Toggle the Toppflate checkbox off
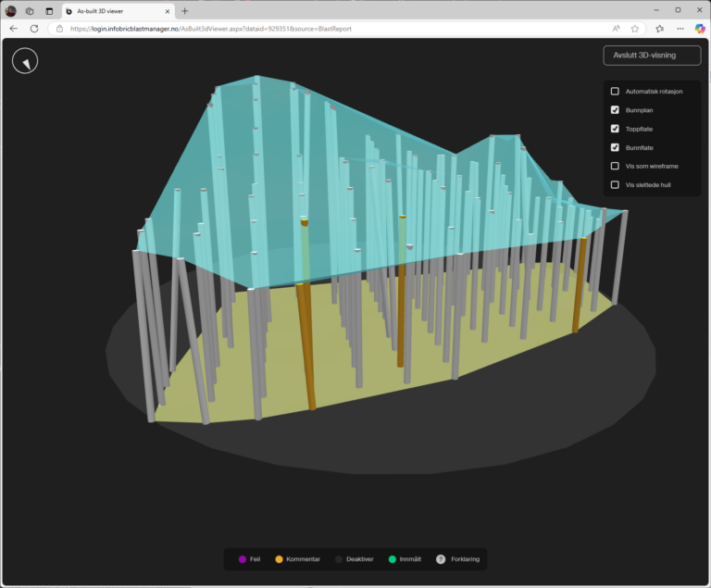Viewport: 711px width, 588px height. [x=615, y=129]
